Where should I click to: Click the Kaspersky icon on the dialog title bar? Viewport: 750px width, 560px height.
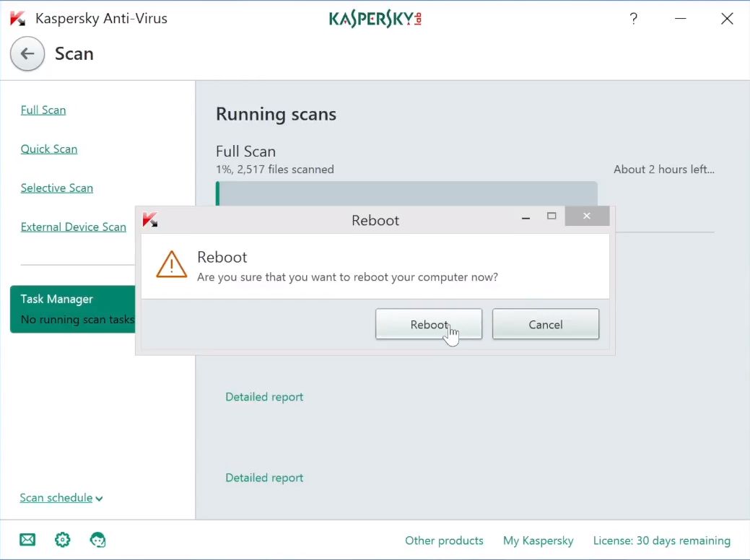click(x=150, y=220)
